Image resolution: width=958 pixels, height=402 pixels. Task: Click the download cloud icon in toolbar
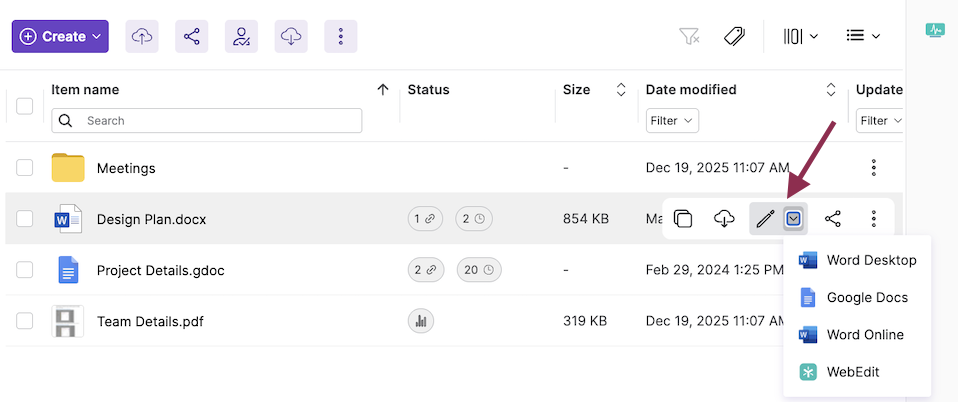[291, 37]
